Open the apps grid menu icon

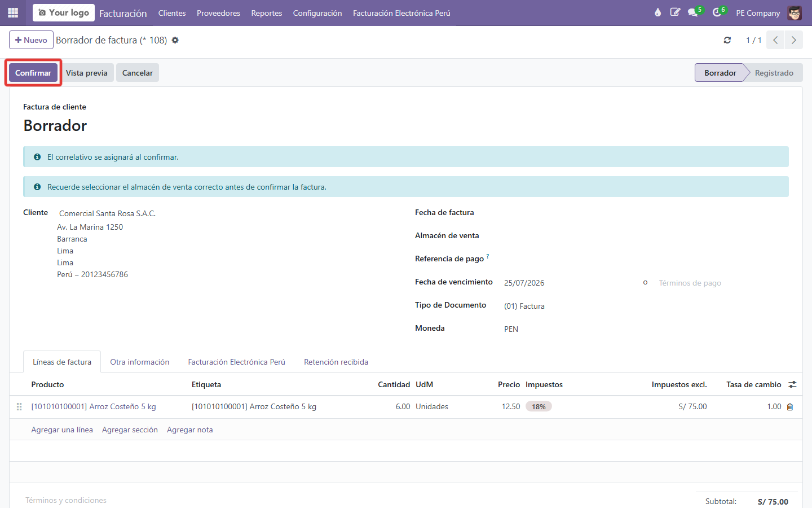tap(13, 12)
